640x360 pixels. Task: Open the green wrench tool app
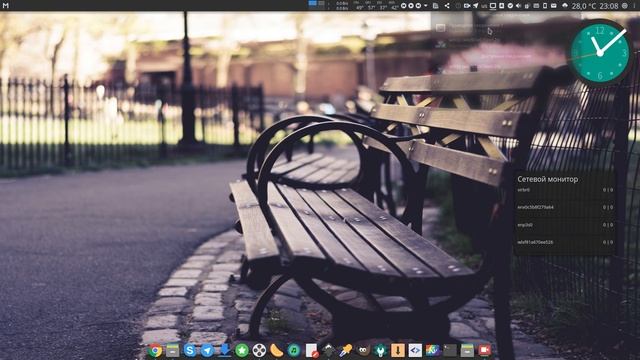point(380,351)
